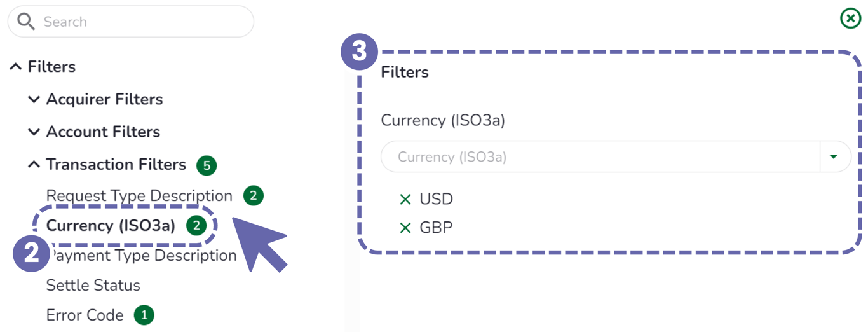Collapse Transaction Filters group
The width and height of the screenshot is (868, 332).
[34, 165]
